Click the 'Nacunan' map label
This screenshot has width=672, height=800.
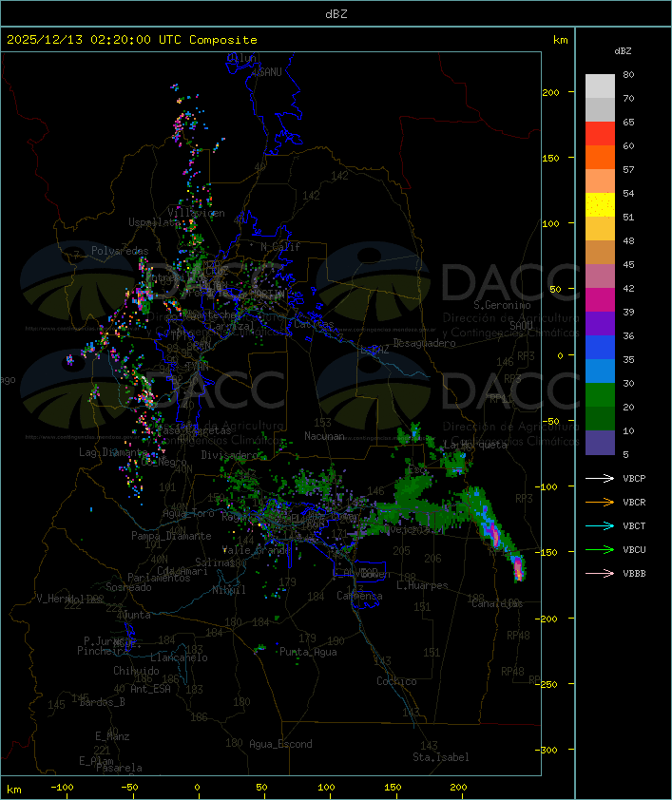point(324,436)
